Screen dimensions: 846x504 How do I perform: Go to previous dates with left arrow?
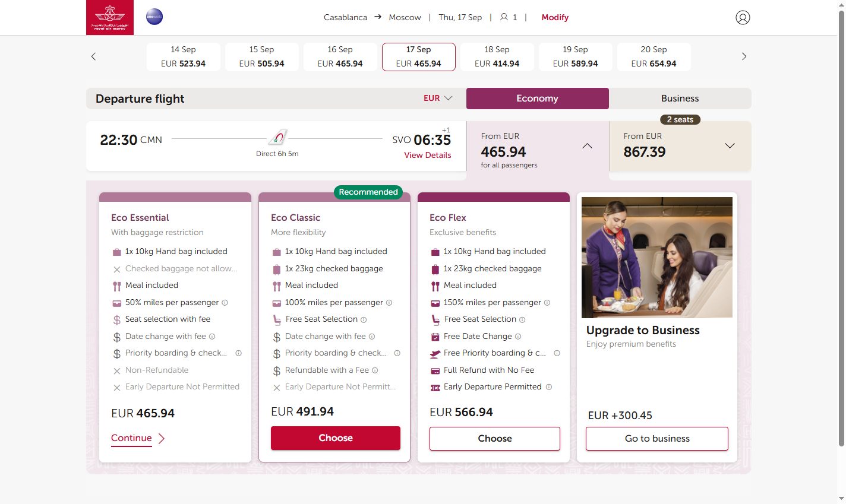pos(93,56)
